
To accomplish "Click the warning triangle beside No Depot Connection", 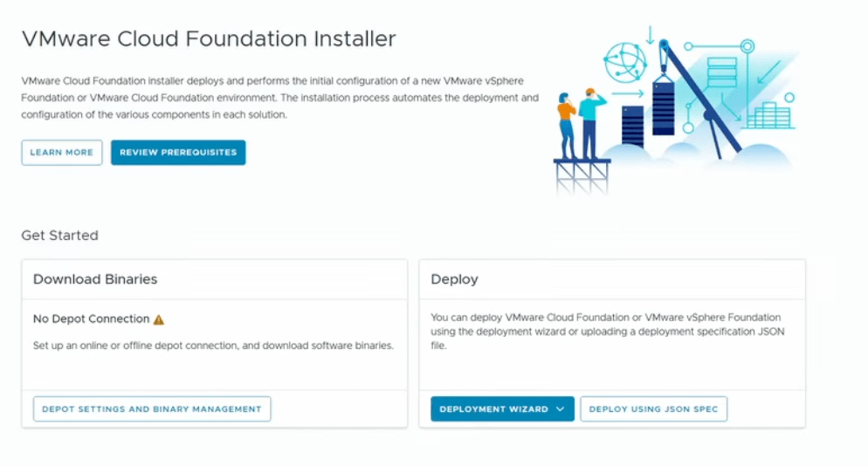I will pos(159,319).
